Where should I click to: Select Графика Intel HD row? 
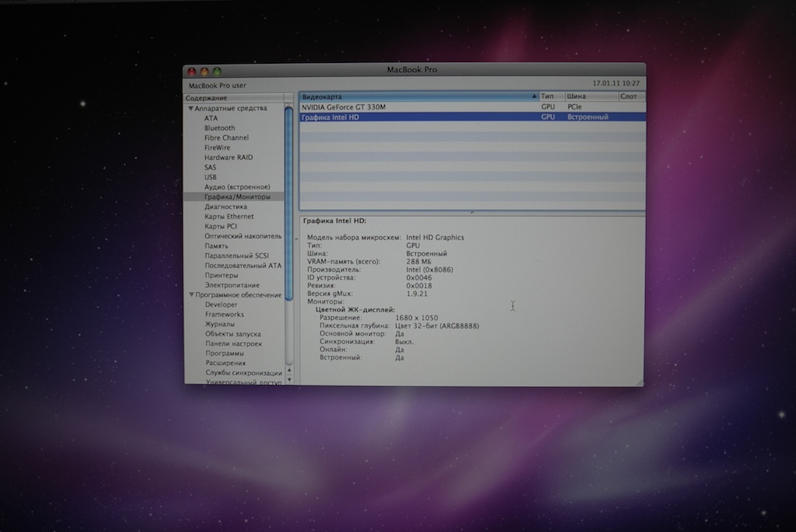(x=472, y=117)
